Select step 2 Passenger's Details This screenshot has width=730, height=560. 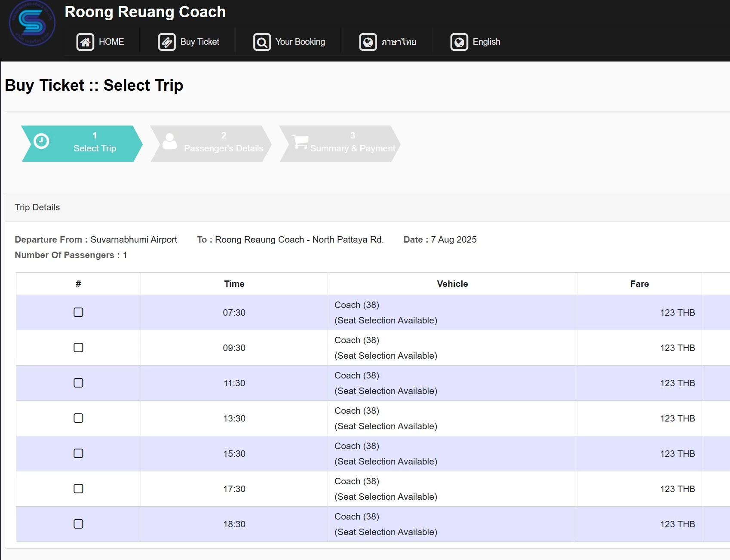click(211, 144)
